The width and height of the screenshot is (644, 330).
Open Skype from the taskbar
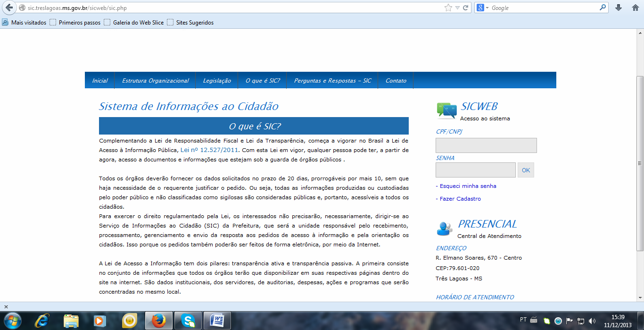[x=188, y=321]
